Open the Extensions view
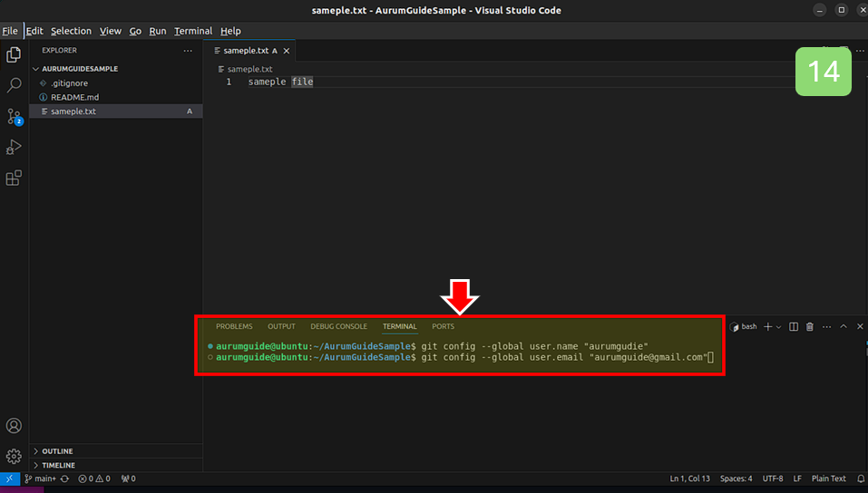The height and width of the screenshot is (493, 868). (x=14, y=179)
